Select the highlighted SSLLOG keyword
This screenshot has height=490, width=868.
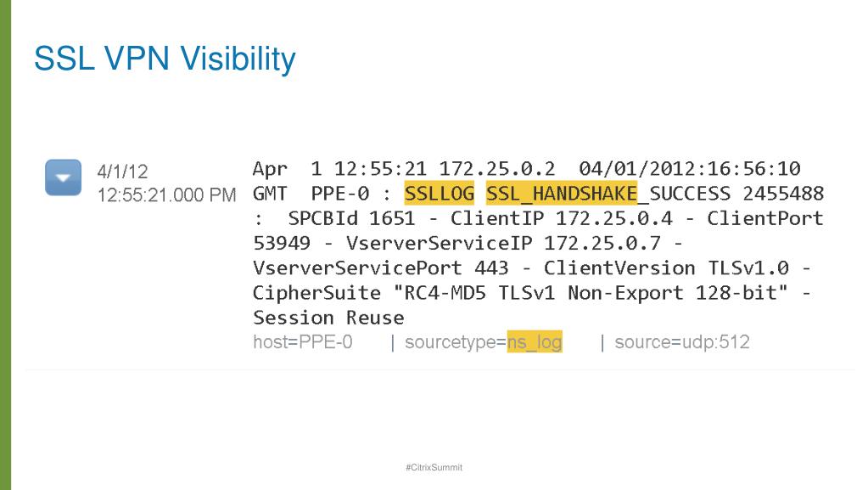pos(439,194)
